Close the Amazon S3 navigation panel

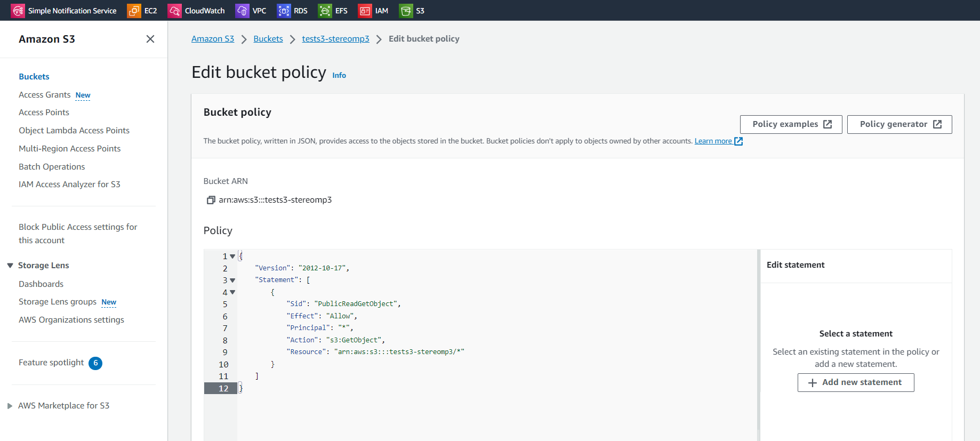150,39
